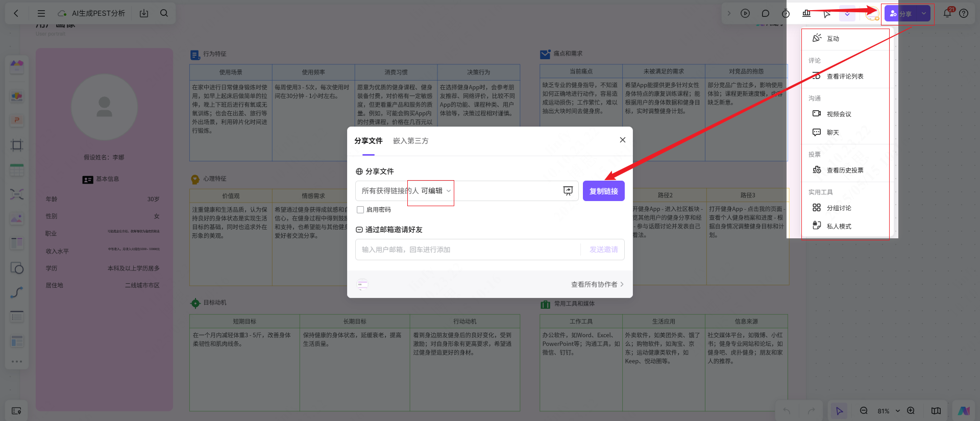The height and width of the screenshot is (421, 980).
Task: Click the 心理特征 section heading
Action: (214, 179)
